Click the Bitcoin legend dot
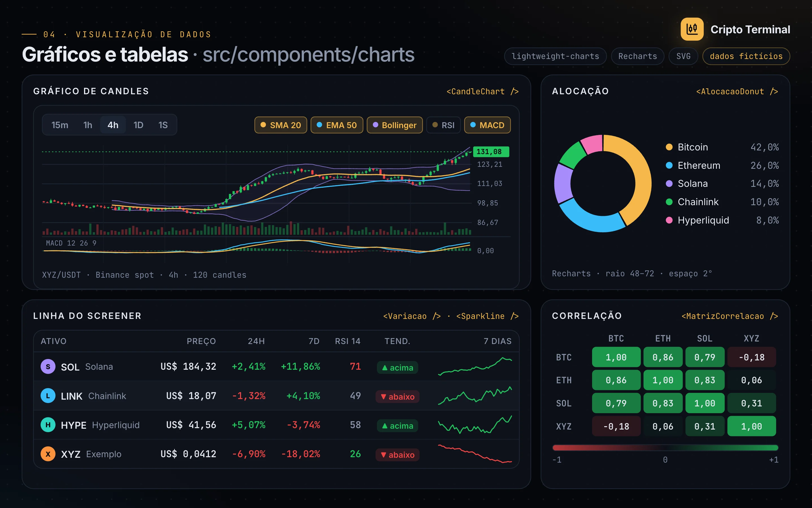This screenshot has height=508, width=812. pyautogui.click(x=669, y=147)
